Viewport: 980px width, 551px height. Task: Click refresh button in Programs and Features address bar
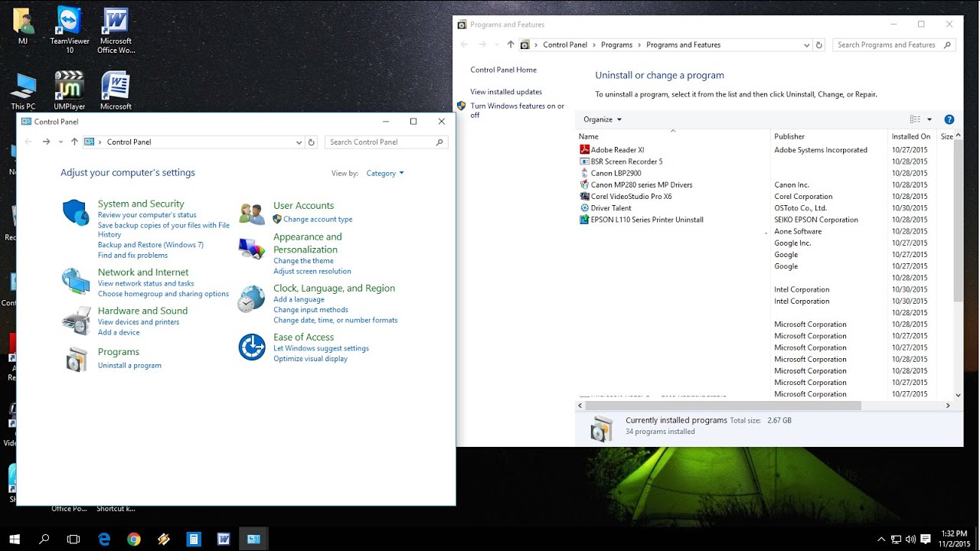pos(818,45)
